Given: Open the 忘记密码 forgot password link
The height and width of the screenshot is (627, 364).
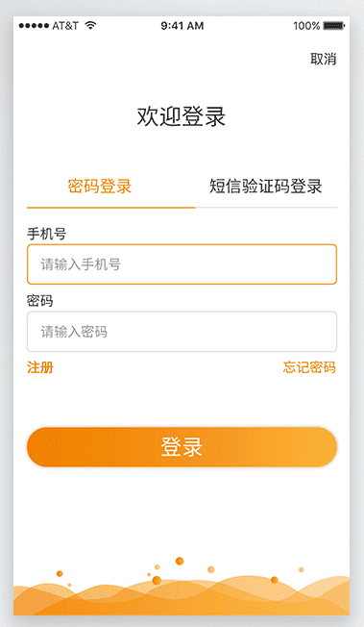Looking at the screenshot, I should point(309,367).
